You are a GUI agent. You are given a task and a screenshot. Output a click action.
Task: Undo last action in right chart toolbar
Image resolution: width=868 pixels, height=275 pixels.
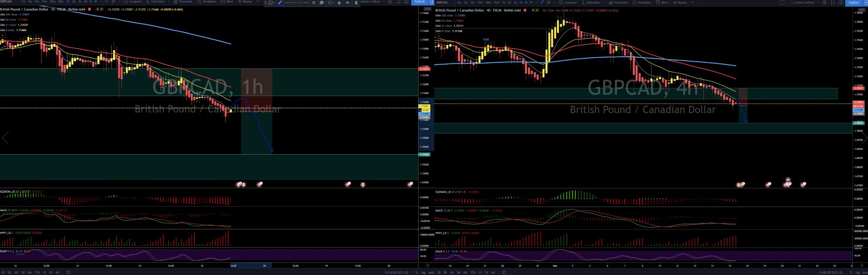[693, 2]
